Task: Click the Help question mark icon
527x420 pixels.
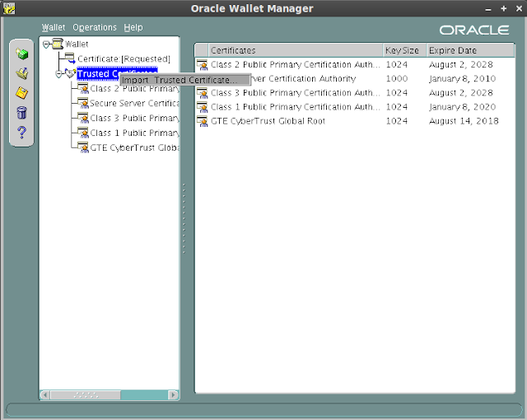Action: [22, 133]
